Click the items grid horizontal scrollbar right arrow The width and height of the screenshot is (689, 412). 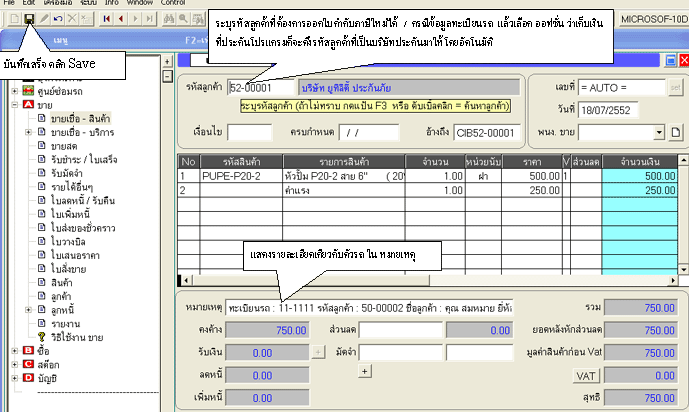coord(674,279)
